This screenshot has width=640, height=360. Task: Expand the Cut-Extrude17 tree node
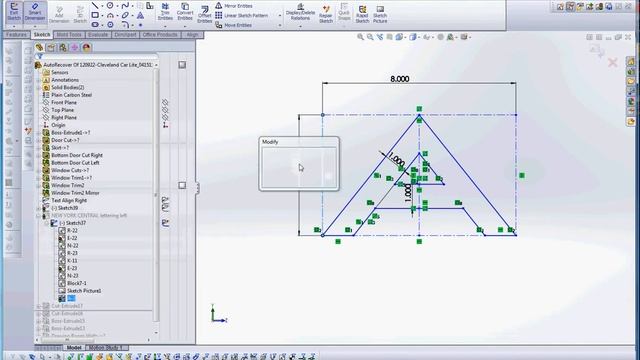(39, 306)
